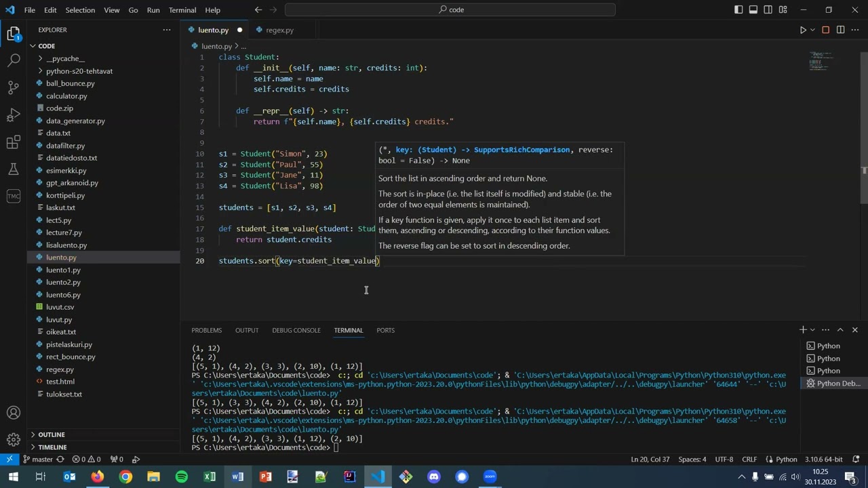Open the Manage gear menu
This screenshot has height=488, width=868.
tap(14, 440)
